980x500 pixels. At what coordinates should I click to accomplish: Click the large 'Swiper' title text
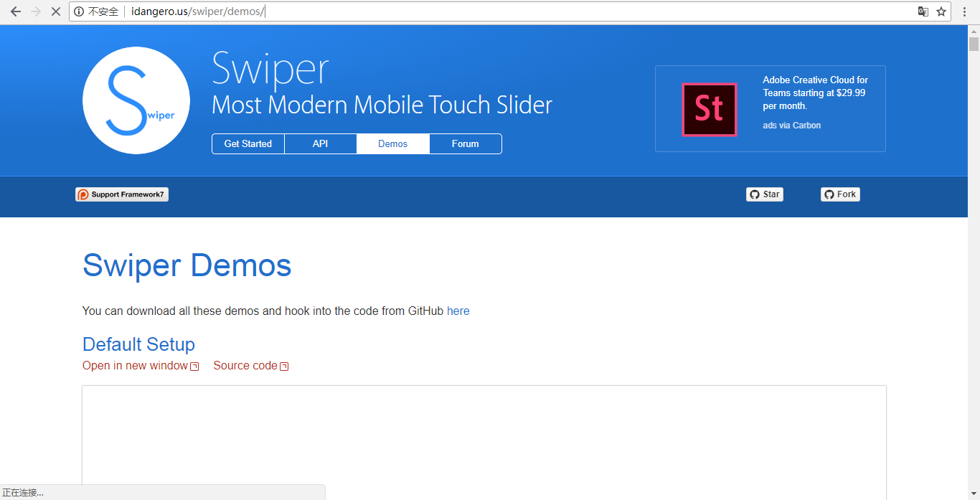click(x=270, y=70)
